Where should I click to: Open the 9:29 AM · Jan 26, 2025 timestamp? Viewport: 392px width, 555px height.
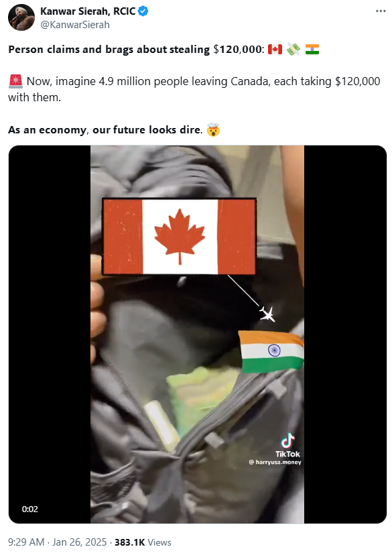[58, 542]
